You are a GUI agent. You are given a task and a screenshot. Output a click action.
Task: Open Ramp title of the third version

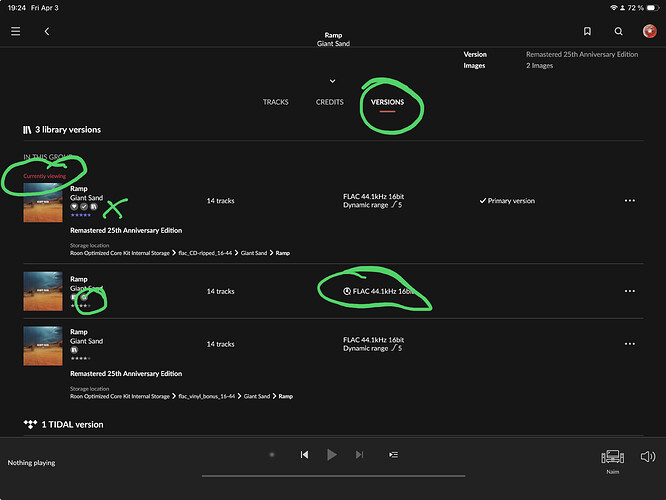(79, 332)
